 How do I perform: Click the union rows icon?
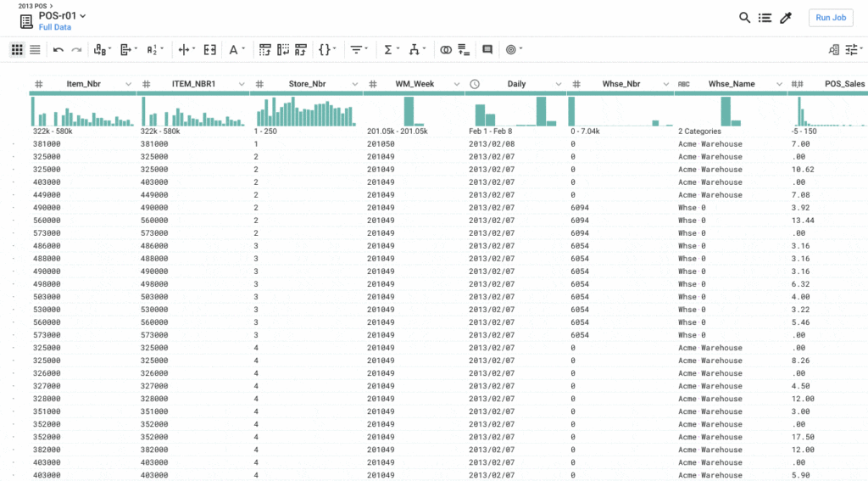pos(464,50)
